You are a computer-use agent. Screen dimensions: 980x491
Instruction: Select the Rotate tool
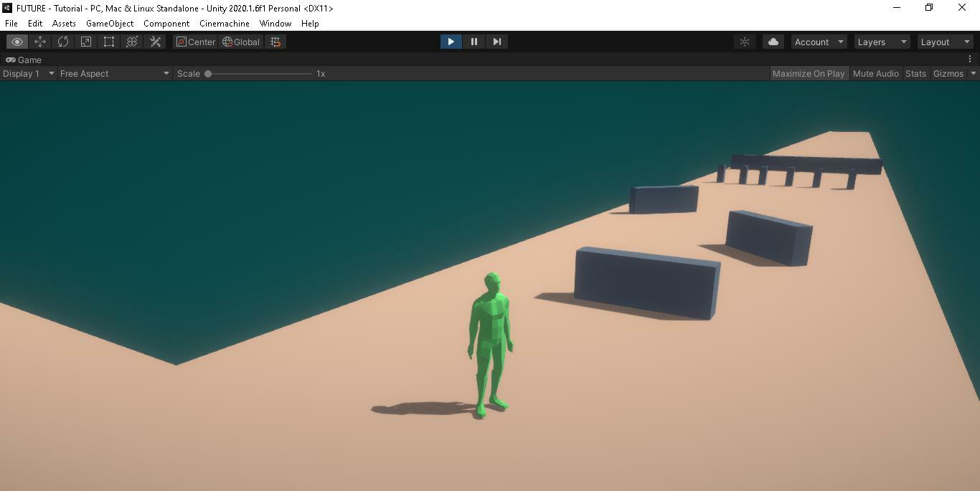click(63, 42)
